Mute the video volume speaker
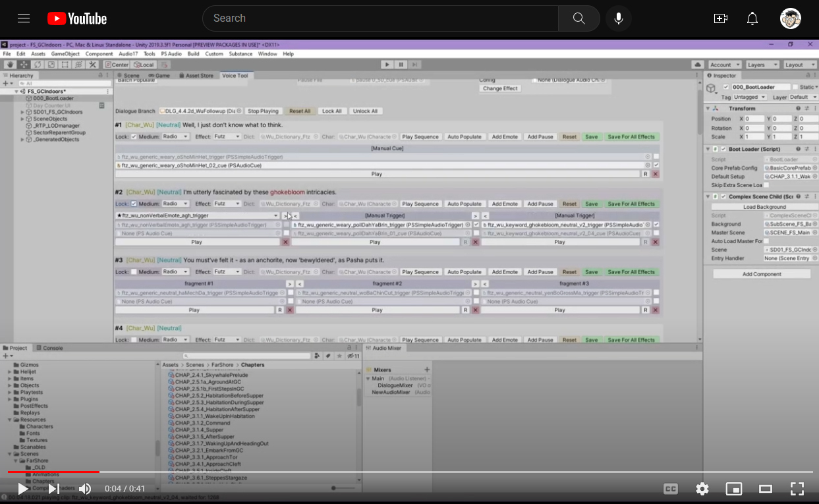This screenshot has width=819, height=504. 85,489
